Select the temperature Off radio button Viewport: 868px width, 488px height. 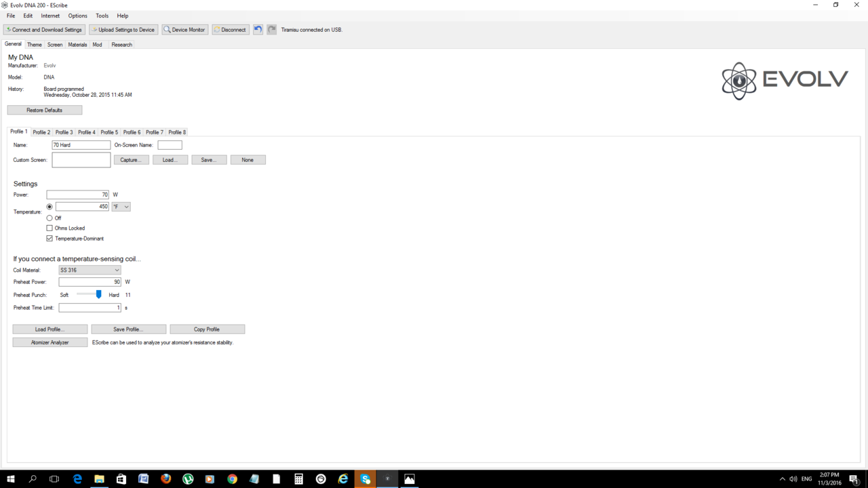point(50,218)
